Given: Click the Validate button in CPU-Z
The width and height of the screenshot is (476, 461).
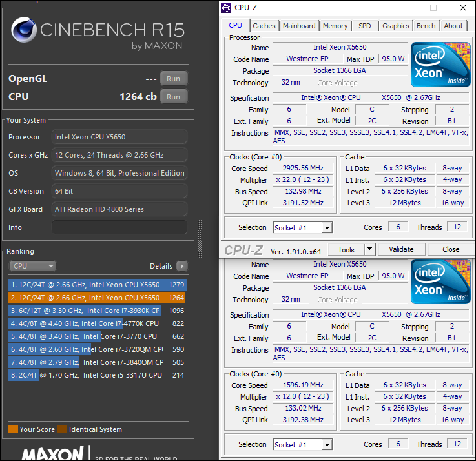Looking at the screenshot, I should 401,249.
